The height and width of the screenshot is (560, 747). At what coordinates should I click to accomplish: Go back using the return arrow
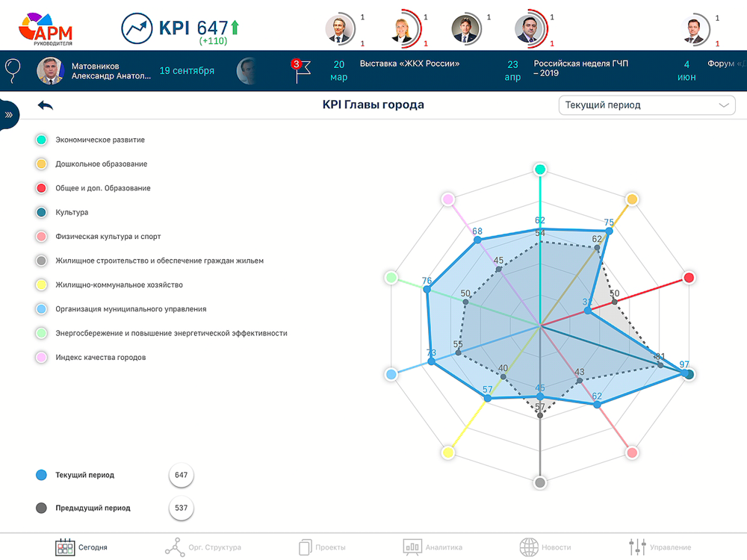[x=46, y=105]
